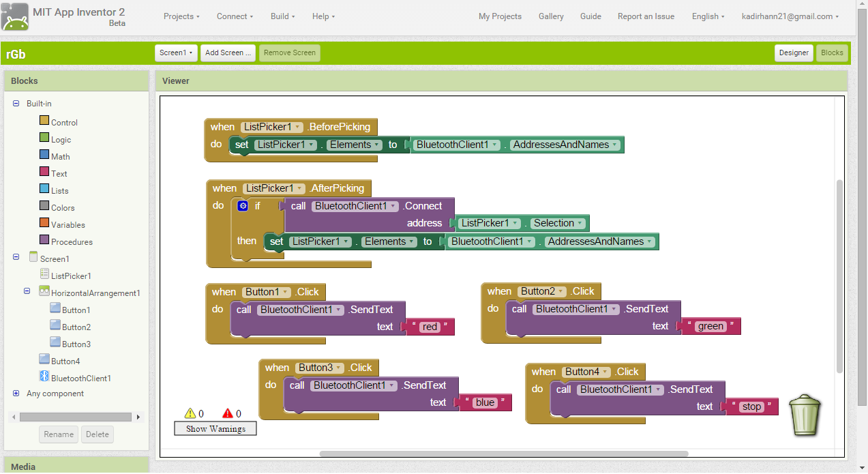The image size is (868, 474).
Task: Collapse the Built-in tree node
Action: click(x=16, y=104)
